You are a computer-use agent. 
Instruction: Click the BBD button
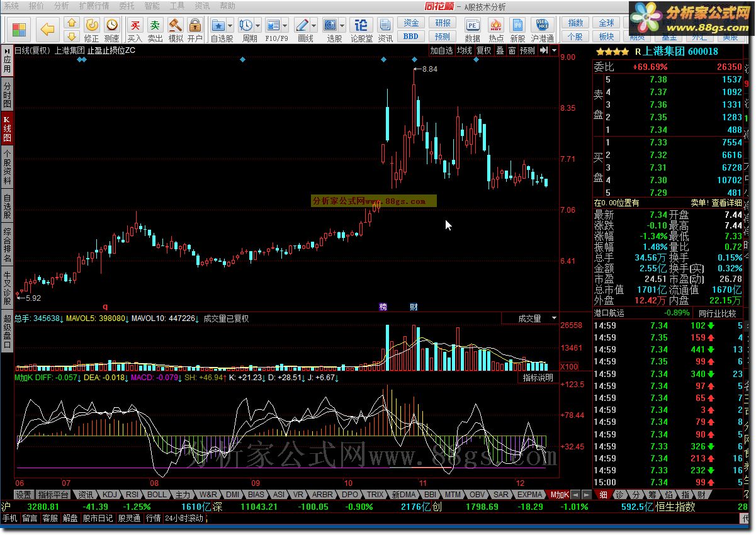[x=411, y=37]
